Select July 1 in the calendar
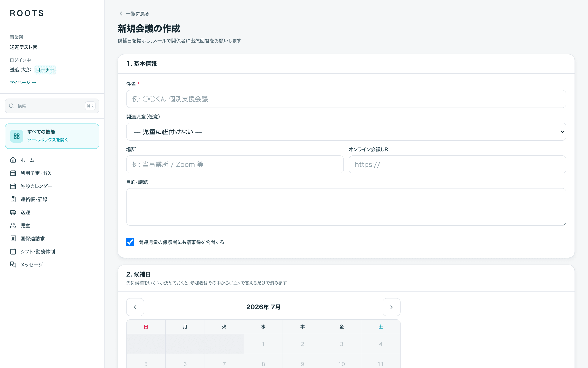 click(x=263, y=344)
